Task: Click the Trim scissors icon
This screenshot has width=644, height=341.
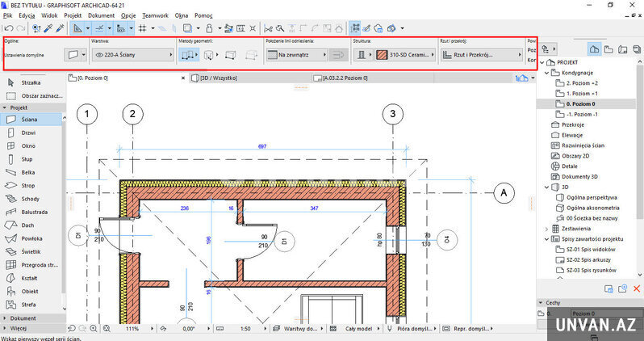Action: [269, 28]
